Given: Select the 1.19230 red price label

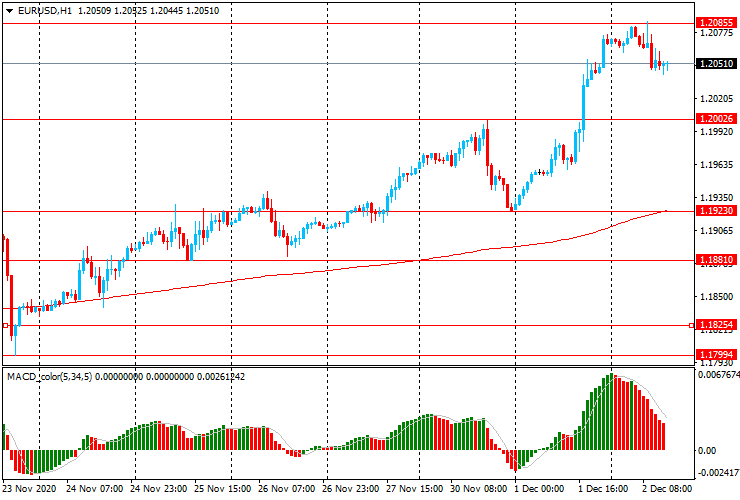Looking at the screenshot, I should 716,211.
